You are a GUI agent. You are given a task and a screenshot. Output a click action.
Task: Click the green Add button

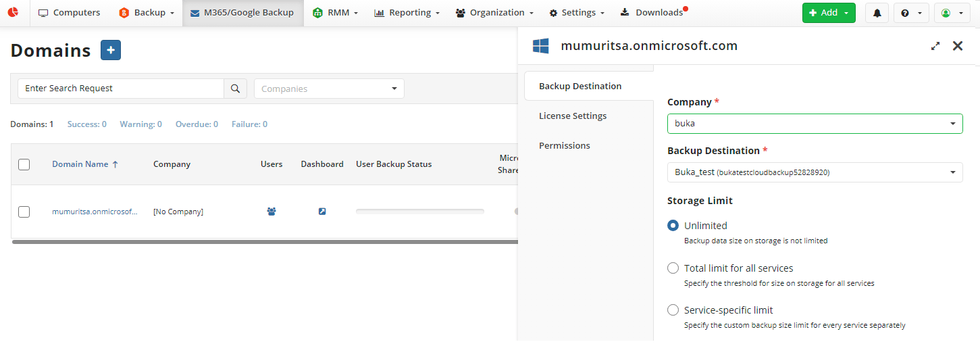(x=828, y=13)
